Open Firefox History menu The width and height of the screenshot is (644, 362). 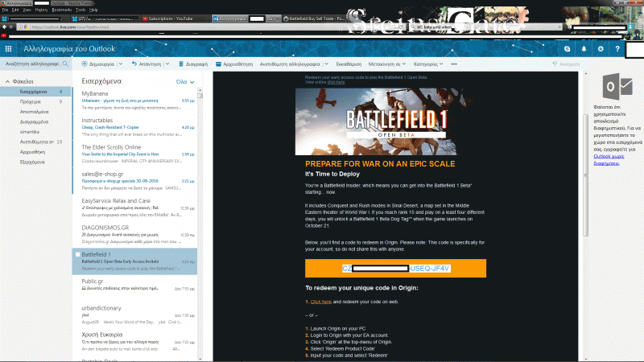click(42, 10)
